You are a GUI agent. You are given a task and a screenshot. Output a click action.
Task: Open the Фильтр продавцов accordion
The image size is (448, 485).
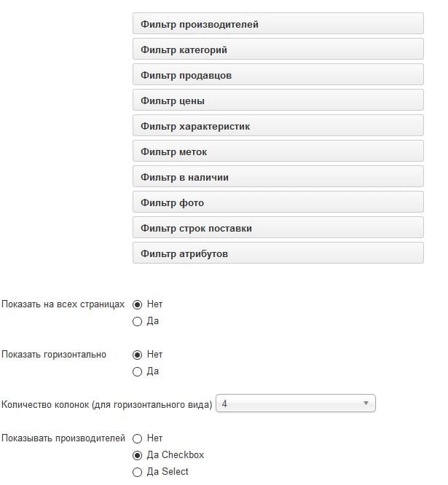[x=278, y=74]
